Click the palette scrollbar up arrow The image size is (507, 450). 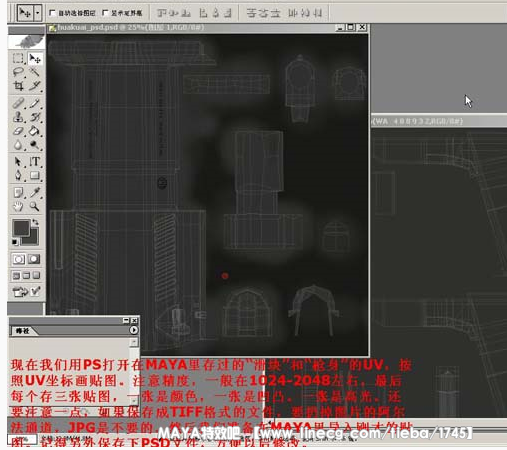coord(134,342)
